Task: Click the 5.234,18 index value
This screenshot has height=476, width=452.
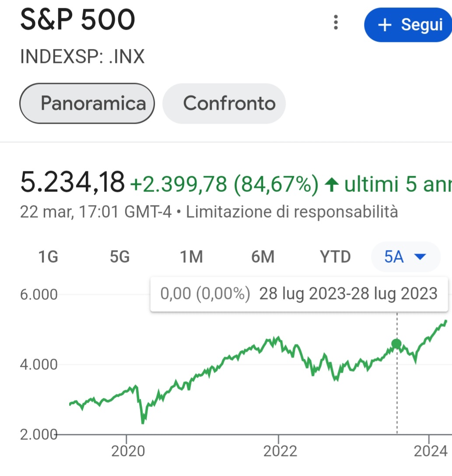Action: coord(73,183)
